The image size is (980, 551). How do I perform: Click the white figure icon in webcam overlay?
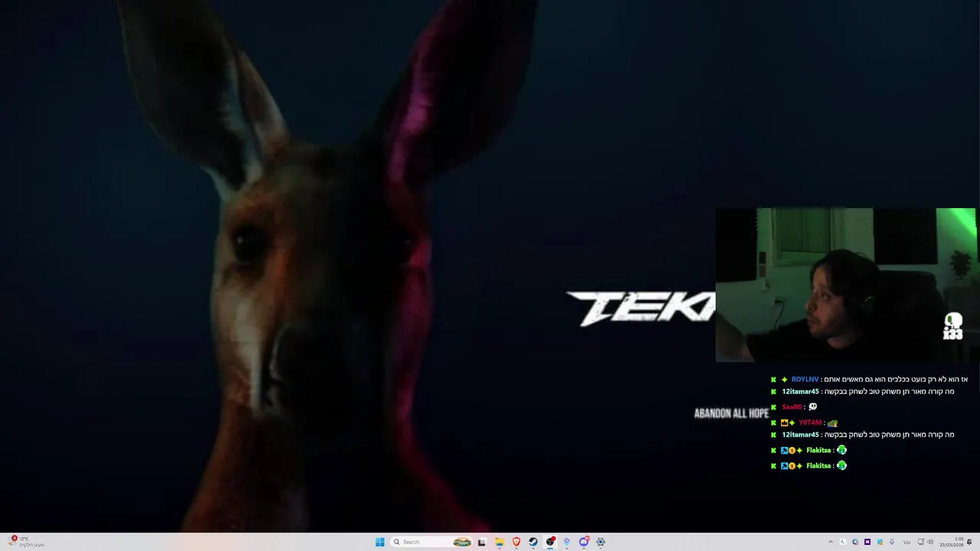point(952,326)
